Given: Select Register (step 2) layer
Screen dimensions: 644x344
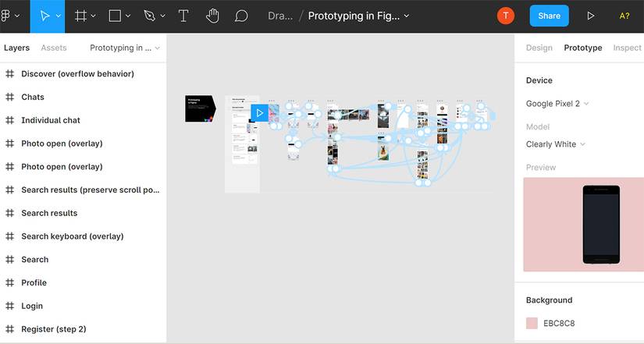Looking at the screenshot, I should coord(83,329).
